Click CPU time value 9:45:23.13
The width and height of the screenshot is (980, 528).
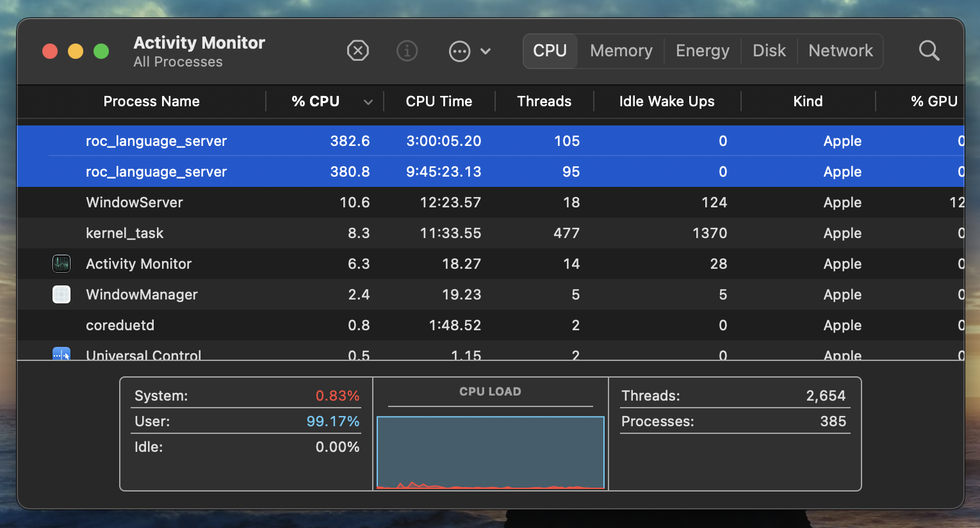pos(443,172)
